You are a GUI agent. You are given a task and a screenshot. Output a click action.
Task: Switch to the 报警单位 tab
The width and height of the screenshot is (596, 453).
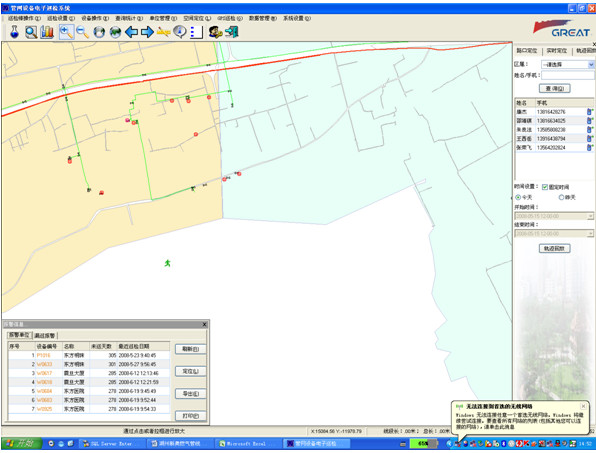19,335
